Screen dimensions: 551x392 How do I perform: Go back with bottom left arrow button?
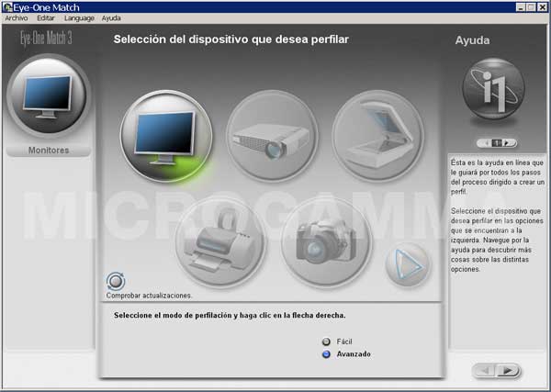[485, 370]
